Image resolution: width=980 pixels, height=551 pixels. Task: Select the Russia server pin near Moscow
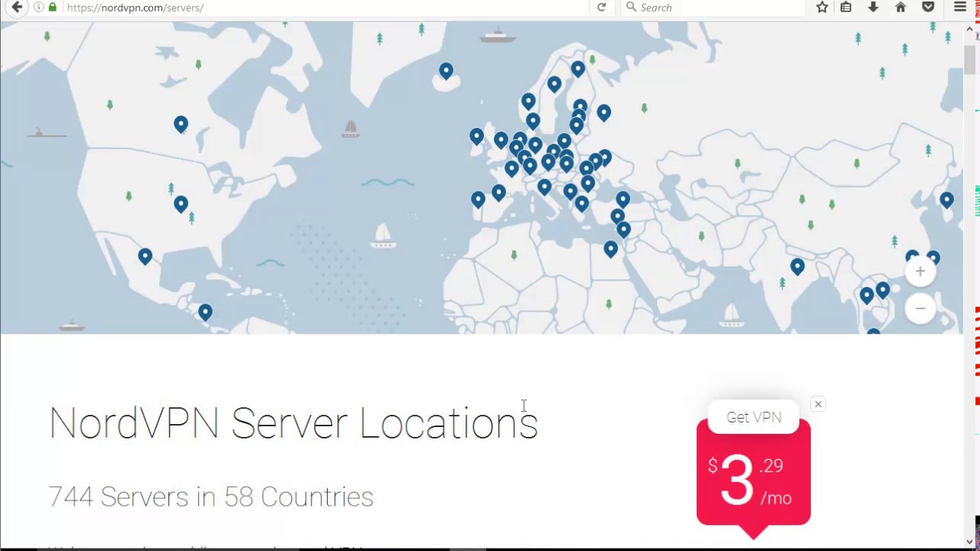(604, 113)
